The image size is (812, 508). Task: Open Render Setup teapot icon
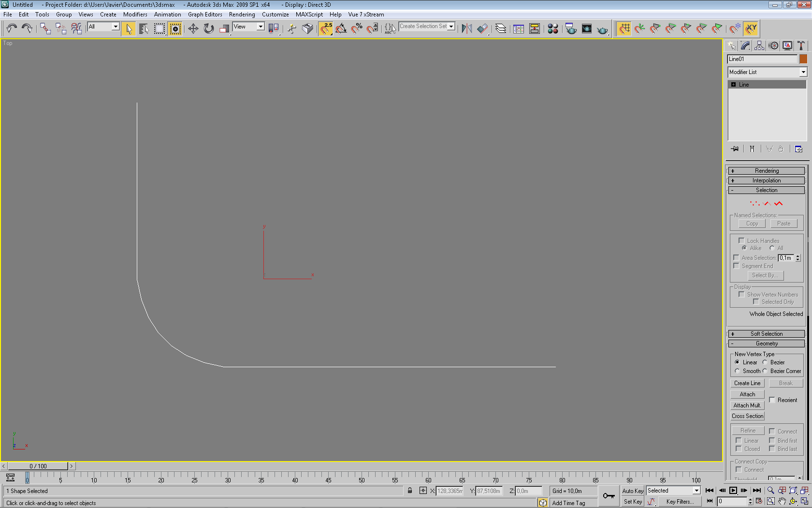coord(571,29)
